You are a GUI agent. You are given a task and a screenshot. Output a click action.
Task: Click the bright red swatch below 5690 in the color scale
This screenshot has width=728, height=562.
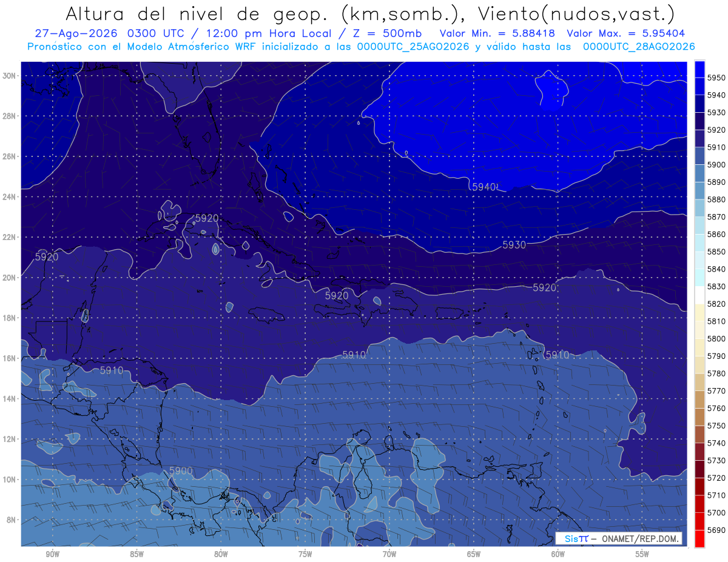click(699, 538)
